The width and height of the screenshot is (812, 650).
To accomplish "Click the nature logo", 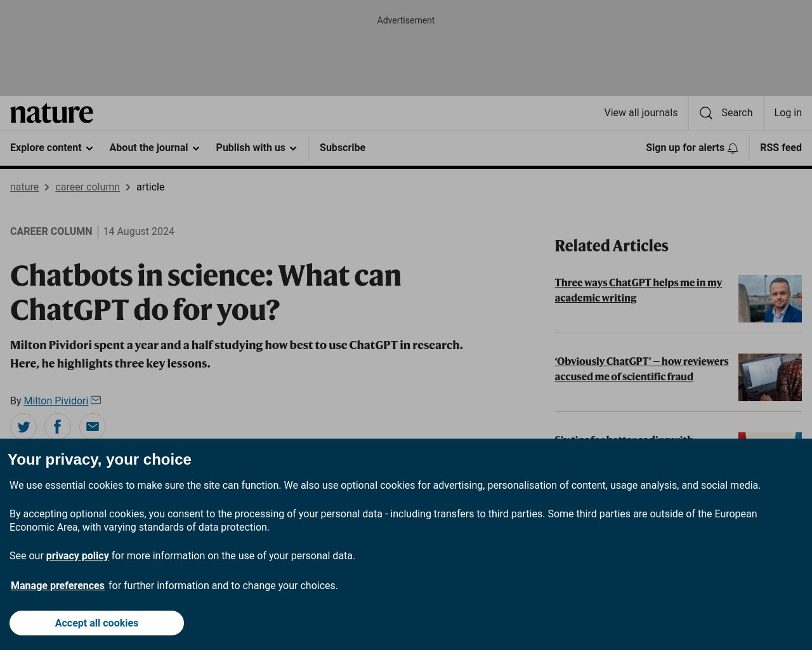I will tap(51, 113).
